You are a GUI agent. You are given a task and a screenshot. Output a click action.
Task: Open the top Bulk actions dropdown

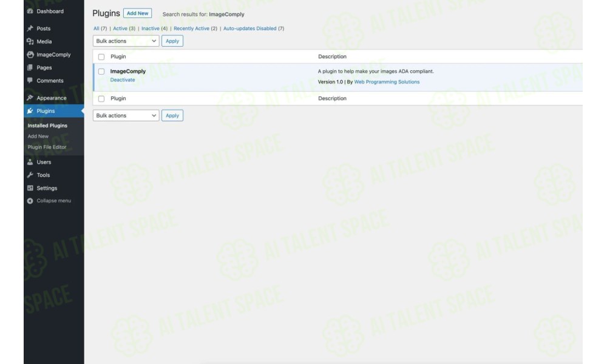click(x=126, y=41)
